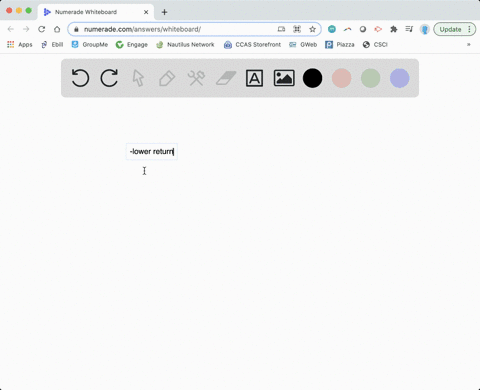Go forward in browser history
Viewport: 480px width, 390px height.
coord(26,29)
